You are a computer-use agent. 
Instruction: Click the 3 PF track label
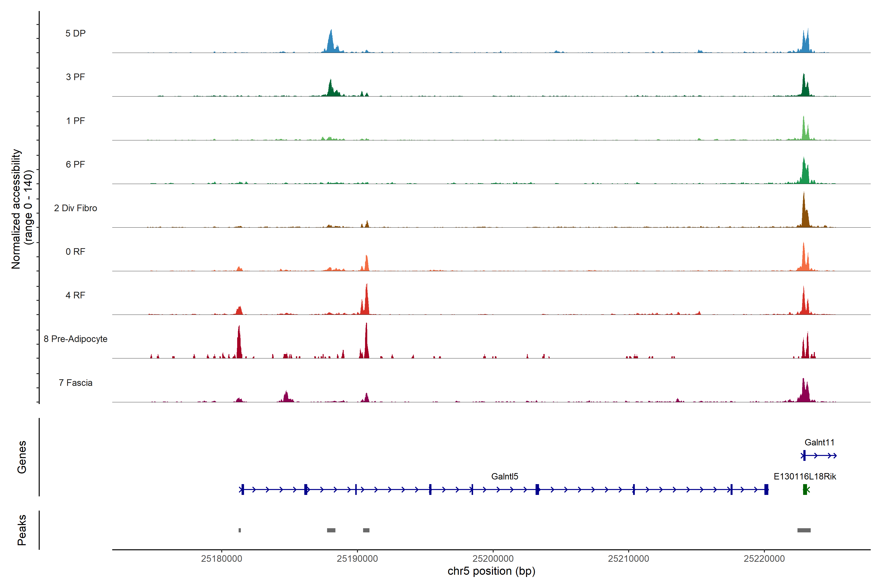pyautogui.click(x=75, y=77)
